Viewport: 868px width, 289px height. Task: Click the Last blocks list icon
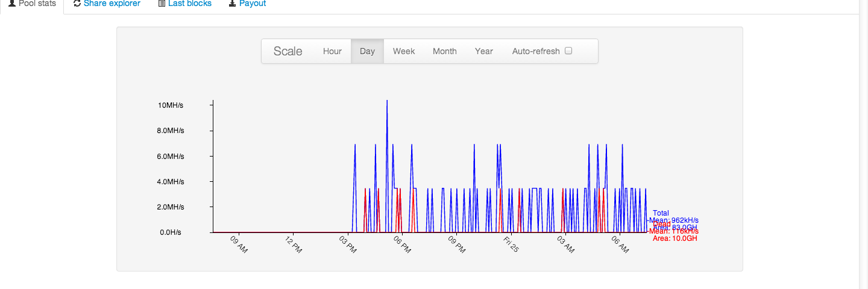click(162, 4)
